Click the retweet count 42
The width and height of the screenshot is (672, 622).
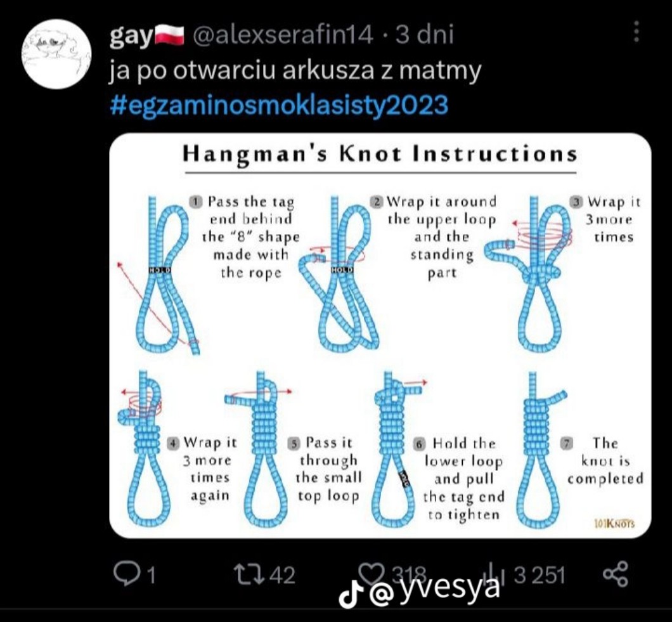pos(282,575)
